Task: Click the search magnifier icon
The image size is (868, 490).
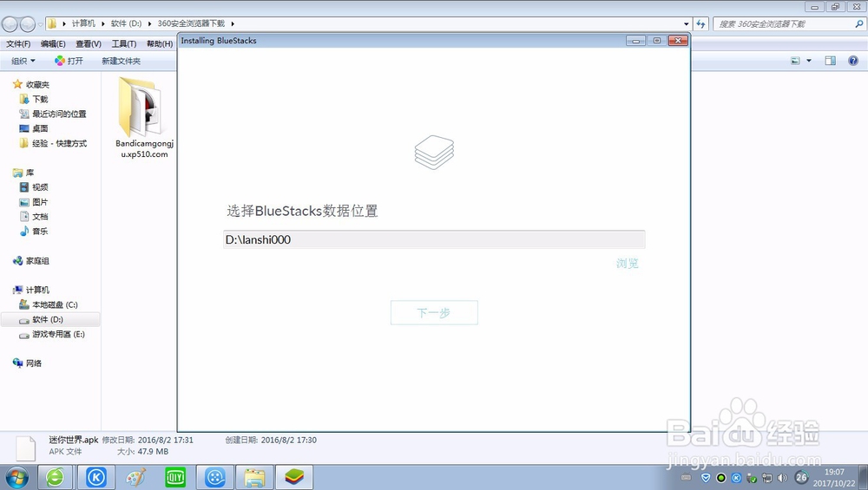Action: [x=859, y=23]
